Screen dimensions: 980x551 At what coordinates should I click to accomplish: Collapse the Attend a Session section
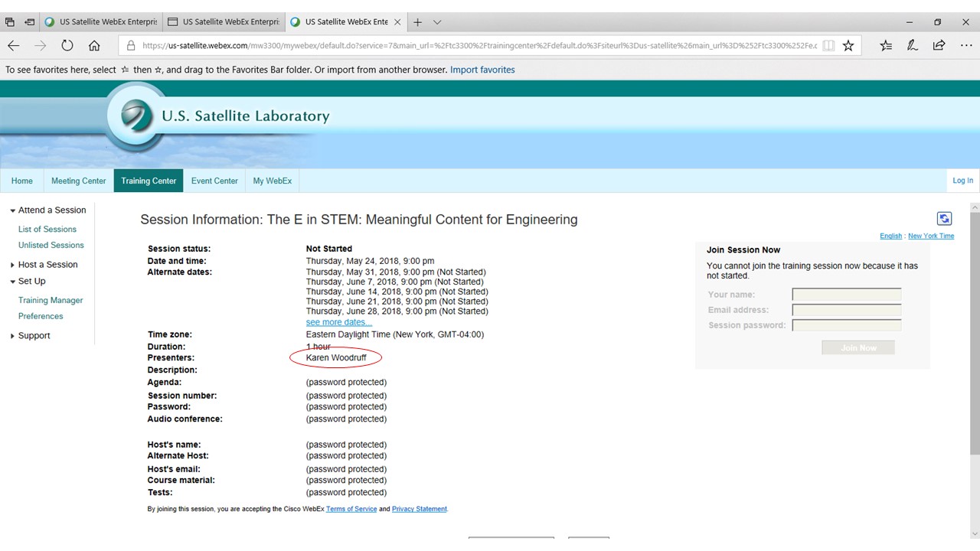[13, 210]
